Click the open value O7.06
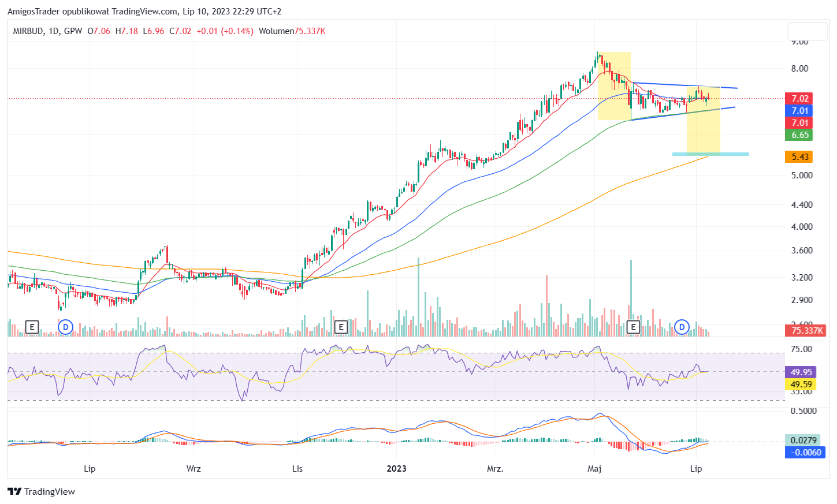This screenshot has width=837, height=504. [99, 31]
